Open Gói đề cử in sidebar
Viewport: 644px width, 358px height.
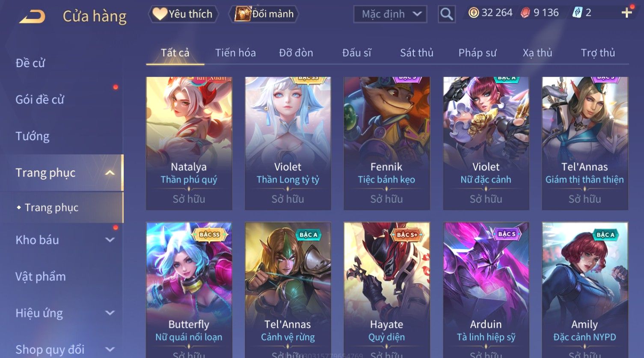point(40,100)
